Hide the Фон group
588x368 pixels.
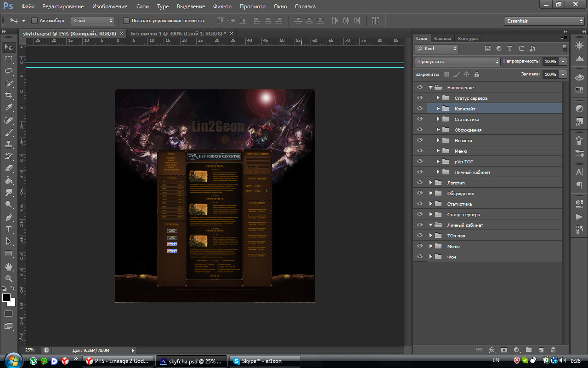pos(419,257)
